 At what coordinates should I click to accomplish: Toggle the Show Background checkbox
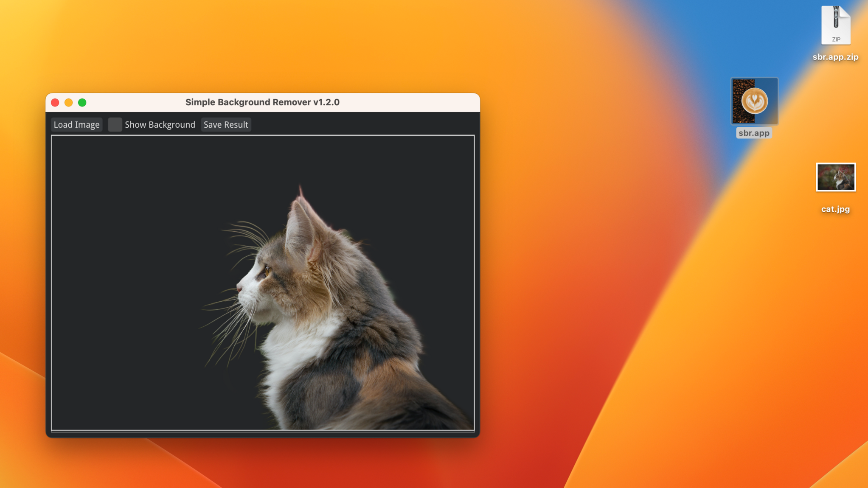[x=115, y=124]
